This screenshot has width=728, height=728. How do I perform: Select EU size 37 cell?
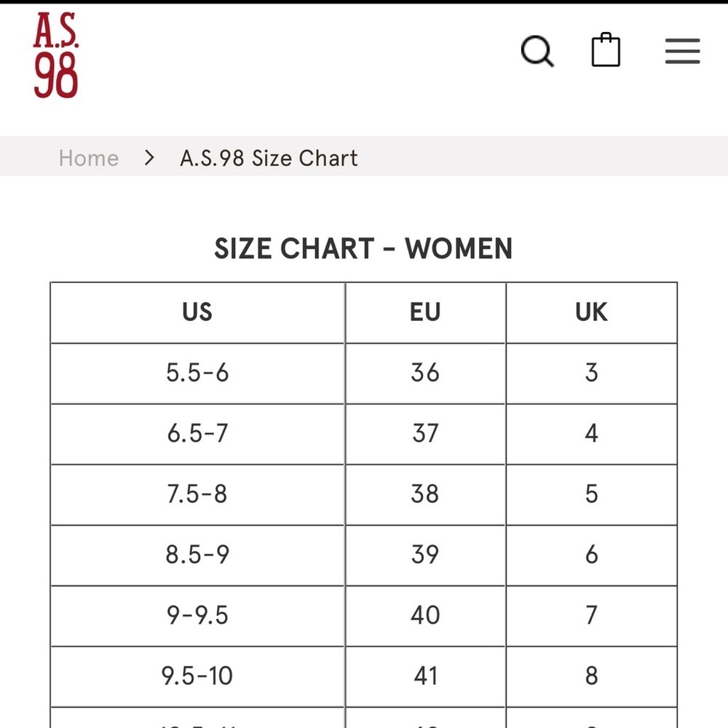coord(425,434)
